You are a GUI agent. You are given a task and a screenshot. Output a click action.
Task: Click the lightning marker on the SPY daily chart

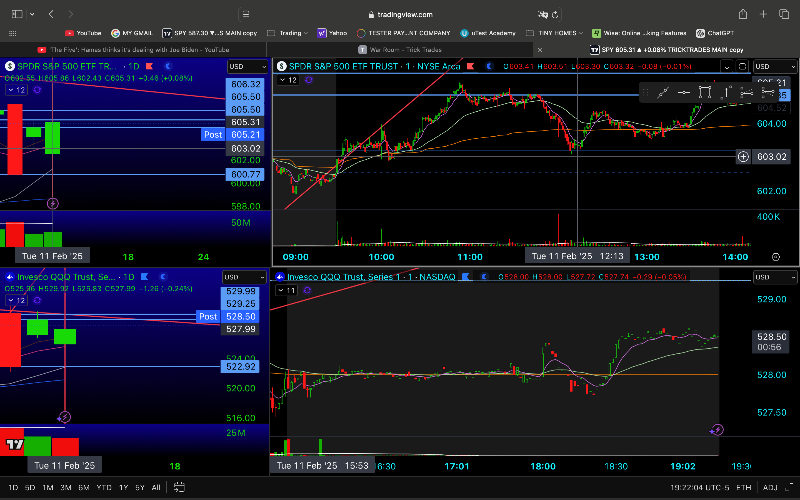coord(53,204)
